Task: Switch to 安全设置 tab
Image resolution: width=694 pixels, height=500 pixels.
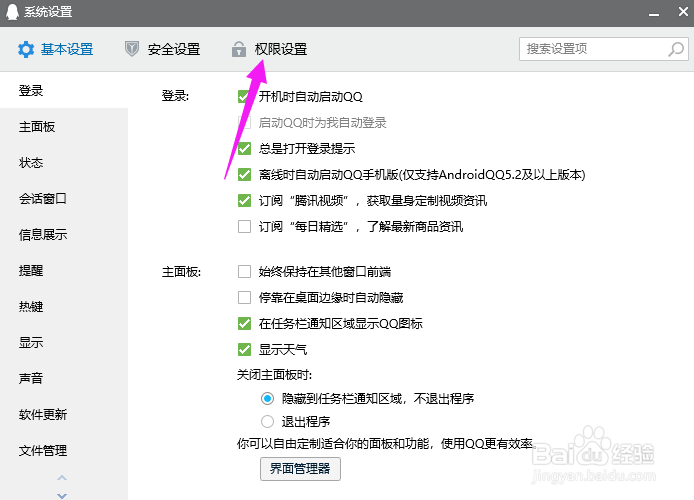Action: pyautogui.click(x=162, y=49)
